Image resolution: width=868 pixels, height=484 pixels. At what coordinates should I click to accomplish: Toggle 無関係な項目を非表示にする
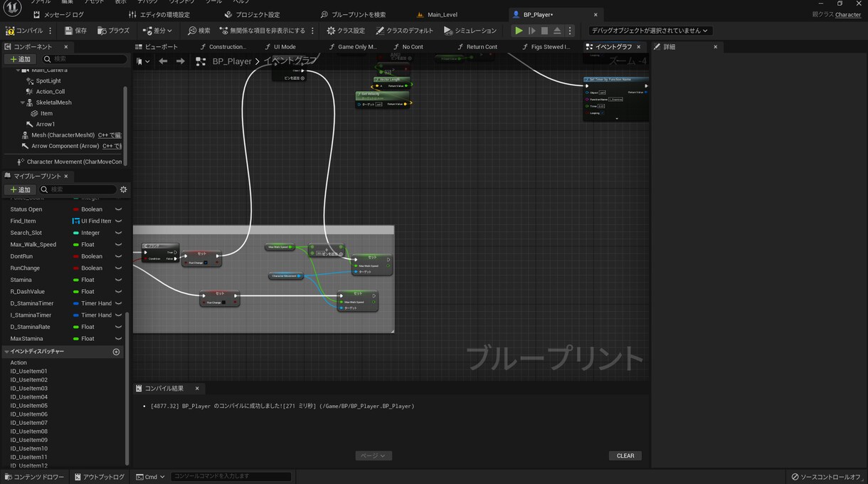[263, 31]
